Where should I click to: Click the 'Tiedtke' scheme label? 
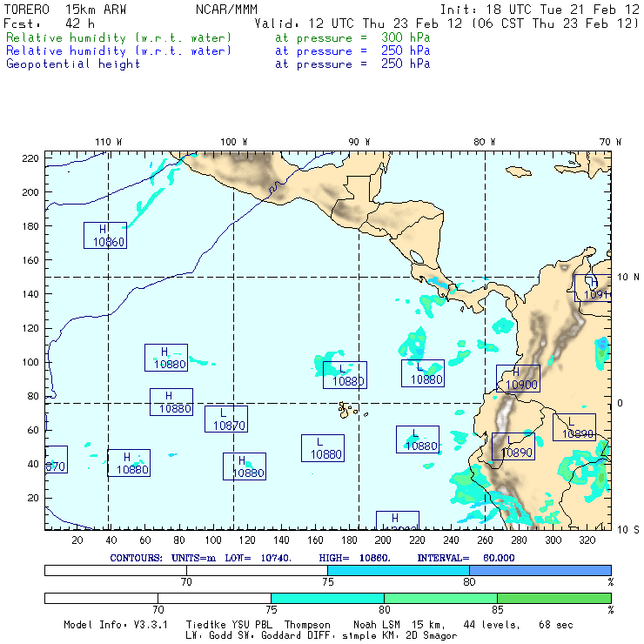point(205,625)
